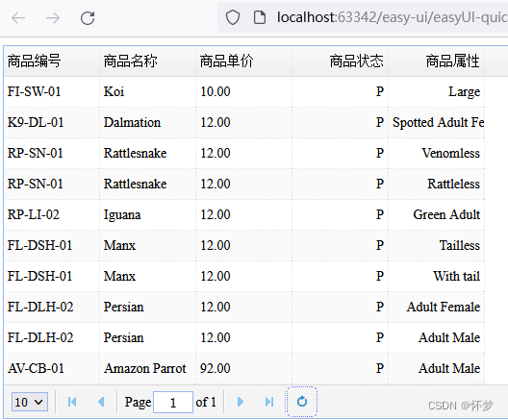
Task: Select the P status in the Koi row
Action: coord(341,91)
